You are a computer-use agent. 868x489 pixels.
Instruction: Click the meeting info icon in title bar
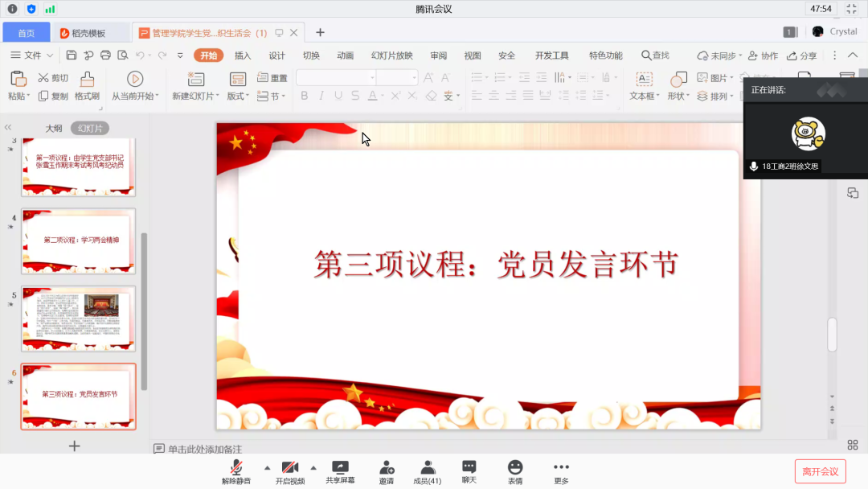coord(12,9)
